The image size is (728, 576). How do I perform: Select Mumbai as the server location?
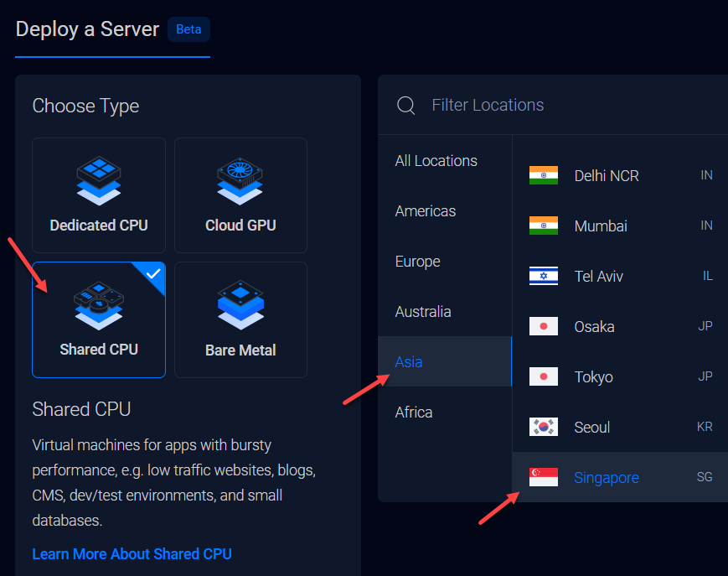(601, 226)
